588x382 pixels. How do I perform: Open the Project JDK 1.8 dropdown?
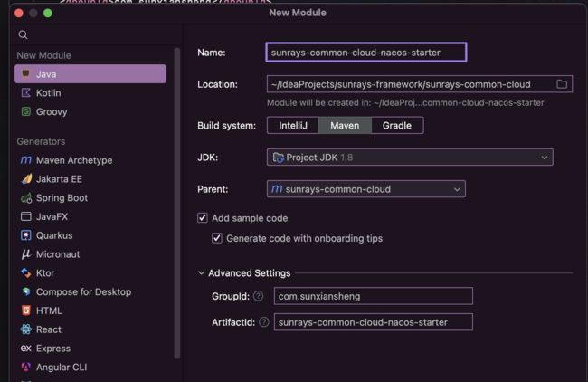410,158
